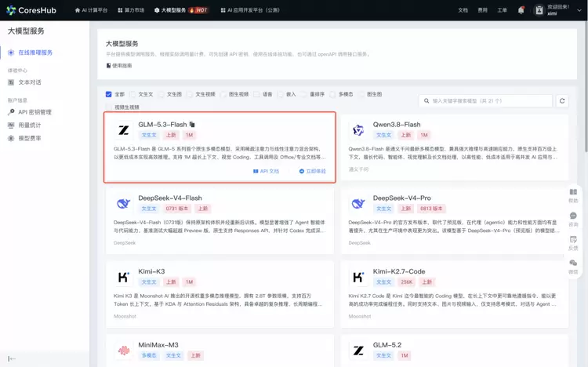Open the notification bell

[x=521, y=10]
